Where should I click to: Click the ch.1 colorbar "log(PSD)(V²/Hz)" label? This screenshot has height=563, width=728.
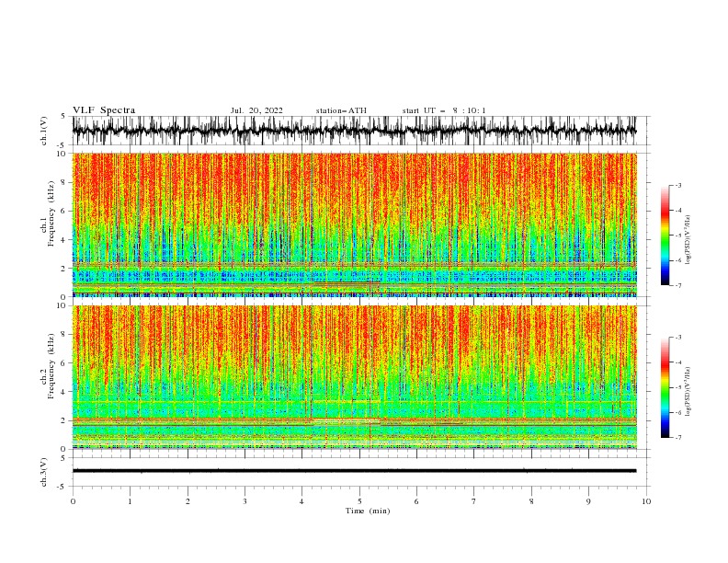pos(688,240)
